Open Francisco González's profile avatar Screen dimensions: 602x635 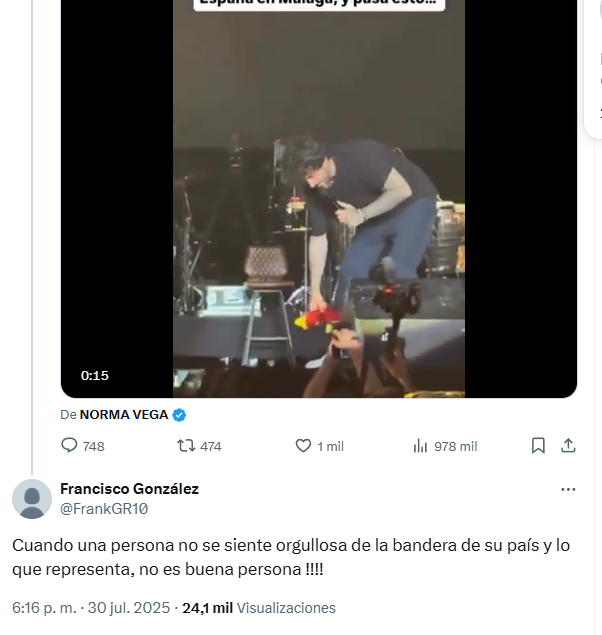32,498
